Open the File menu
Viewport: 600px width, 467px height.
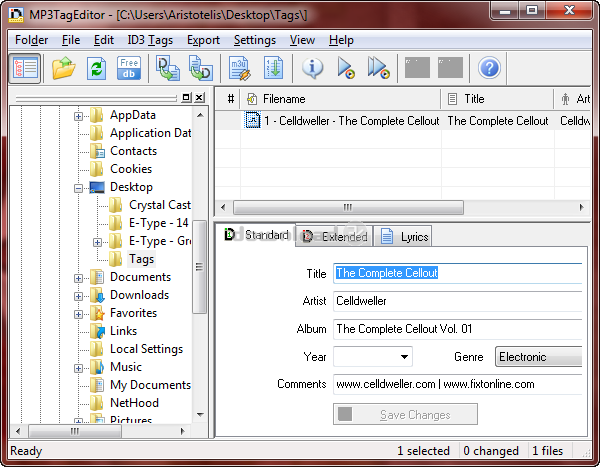click(x=71, y=40)
